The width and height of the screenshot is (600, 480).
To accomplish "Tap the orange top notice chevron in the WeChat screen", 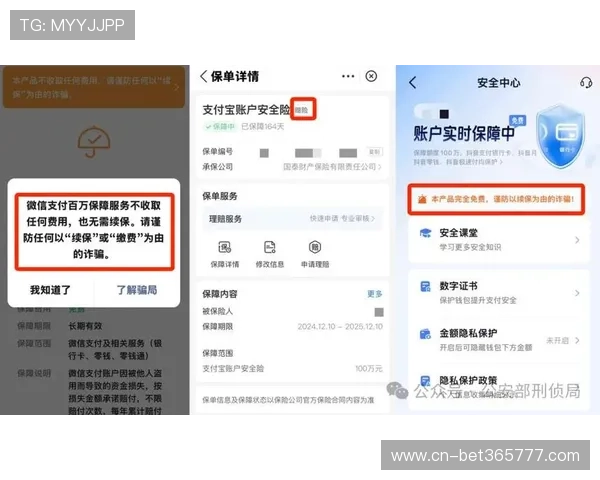I will point(177,88).
